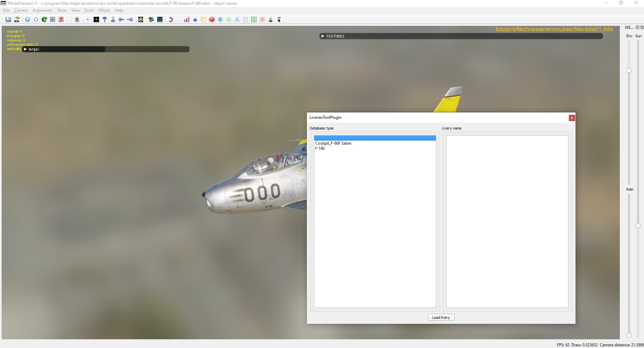Click the fast-forward animation icon
Viewport: 644px width, 348px height.
tap(53, 19)
